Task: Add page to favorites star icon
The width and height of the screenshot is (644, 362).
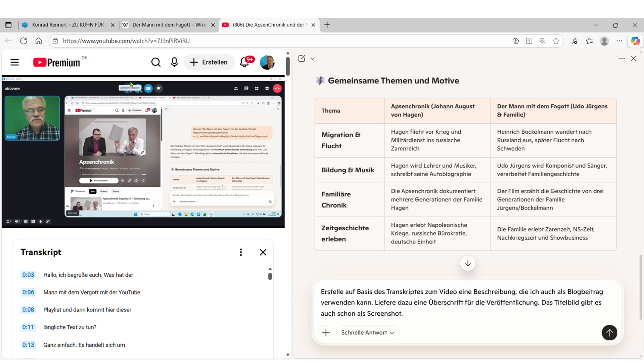Action: (x=556, y=41)
